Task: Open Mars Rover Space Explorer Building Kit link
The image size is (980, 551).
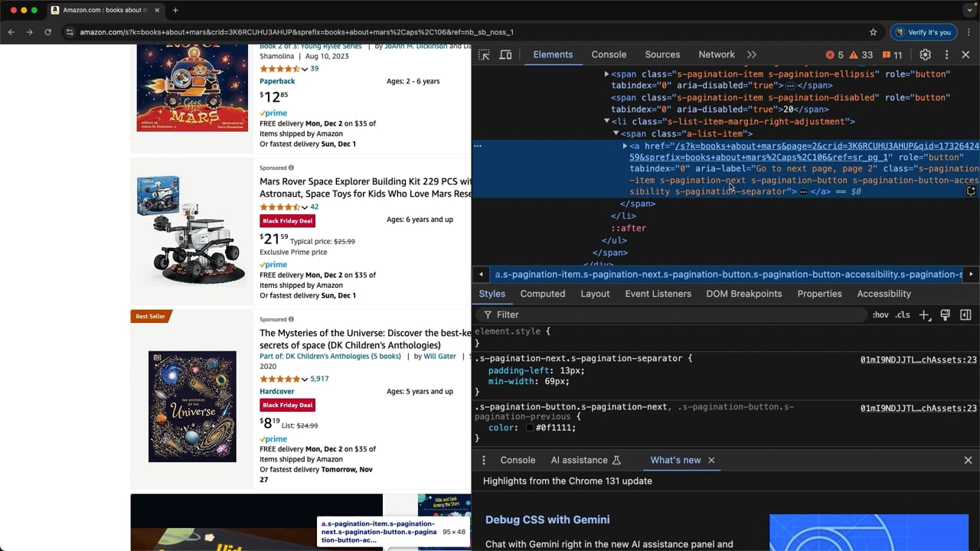Action: tap(365, 187)
